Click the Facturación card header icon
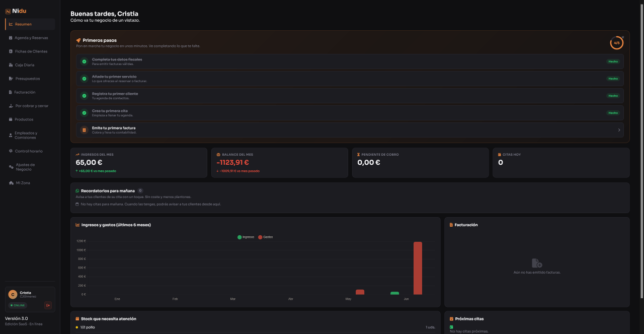Image resolution: width=644 pixels, height=334 pixels. coord(451,225)
